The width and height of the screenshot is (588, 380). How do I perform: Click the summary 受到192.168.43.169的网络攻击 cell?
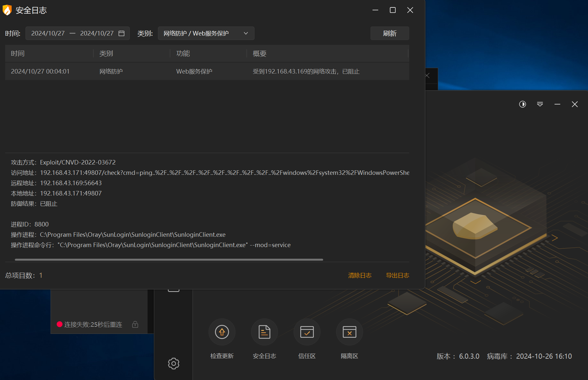tap(306, 71)
